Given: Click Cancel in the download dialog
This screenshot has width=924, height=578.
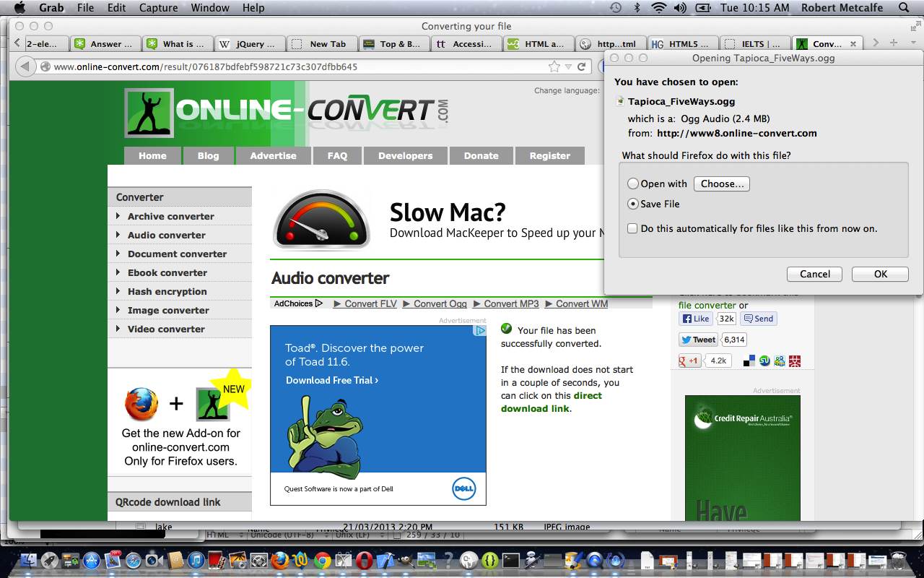Looking at the screenshot, I should click(815, 274).
